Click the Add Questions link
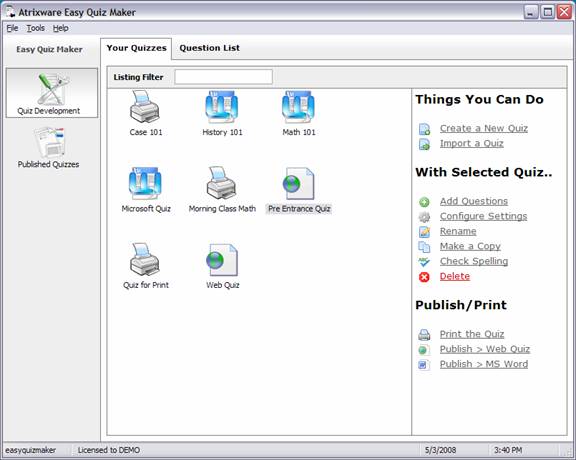 tap(474, 201)
